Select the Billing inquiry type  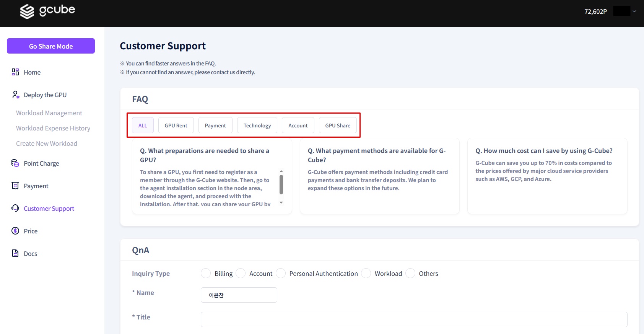[206, 273]
